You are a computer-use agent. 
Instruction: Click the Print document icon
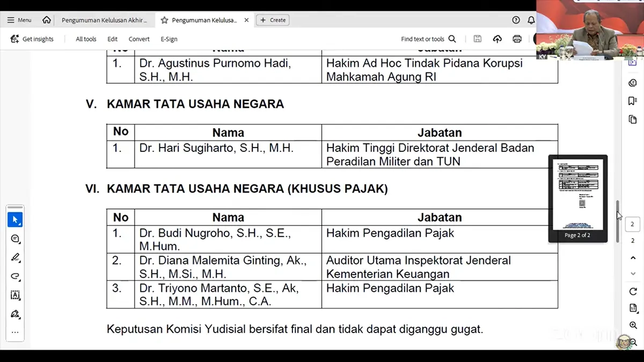point(517,39)
